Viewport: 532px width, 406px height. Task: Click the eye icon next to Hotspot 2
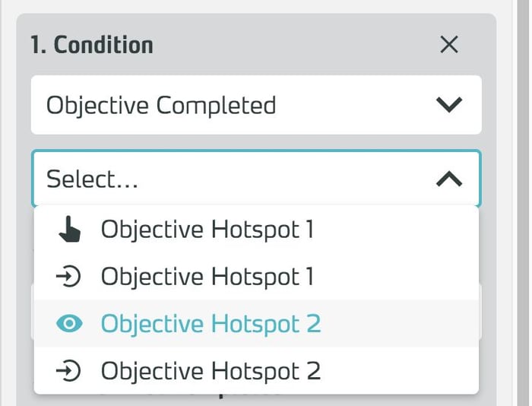tap(69, 324)
